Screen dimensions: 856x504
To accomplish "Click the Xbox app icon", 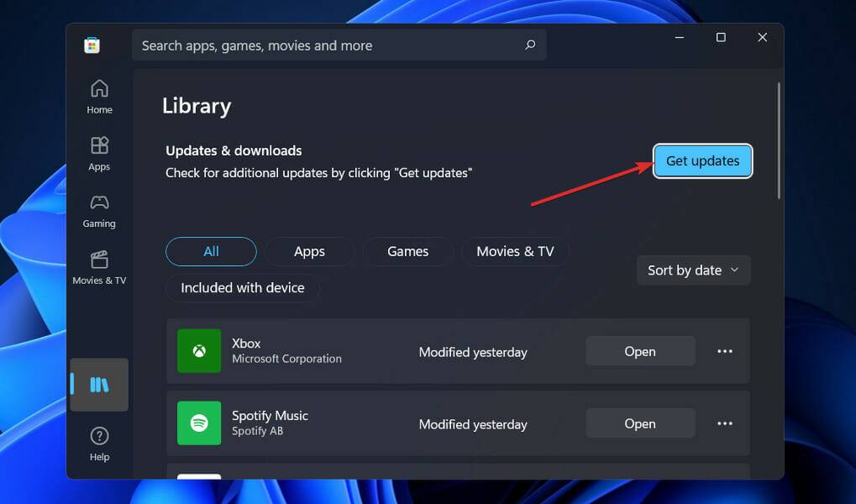I will point(199,351).
